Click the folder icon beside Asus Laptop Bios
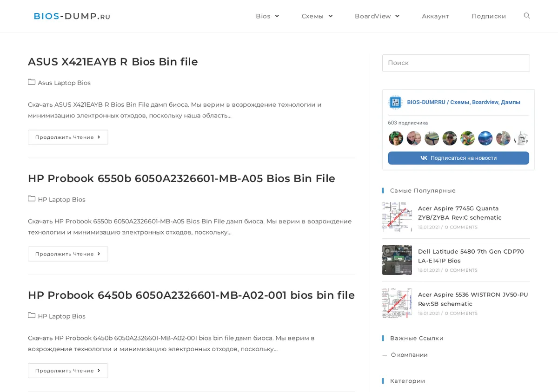Image resolution: width=558 pixels, height=392 pixels. click(32, 82)
